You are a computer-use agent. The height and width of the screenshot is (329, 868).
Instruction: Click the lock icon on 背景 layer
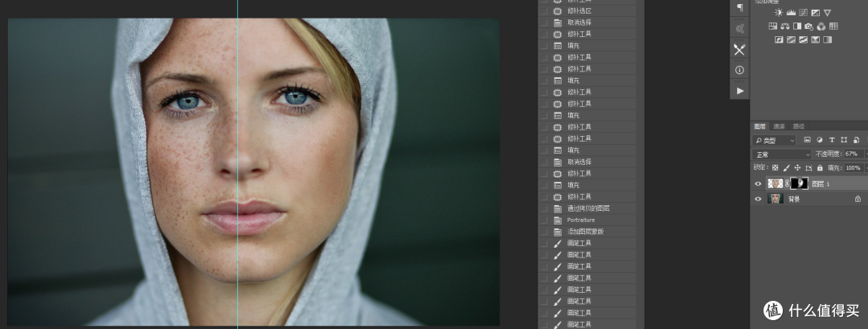pos(858,199)
